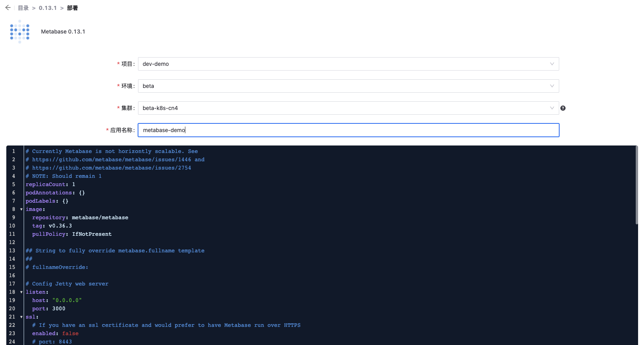Click line number 12 in the gutter
This screenshot has height=345, width=644.
(x=12, y=242)
